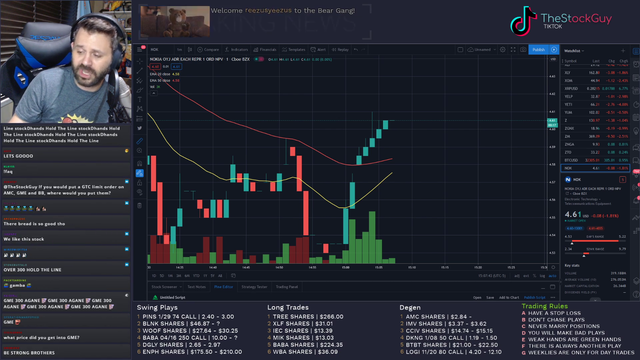Click the plus icon to add a watchlist symbol
640x360 pixels.
tap(623, 51)
